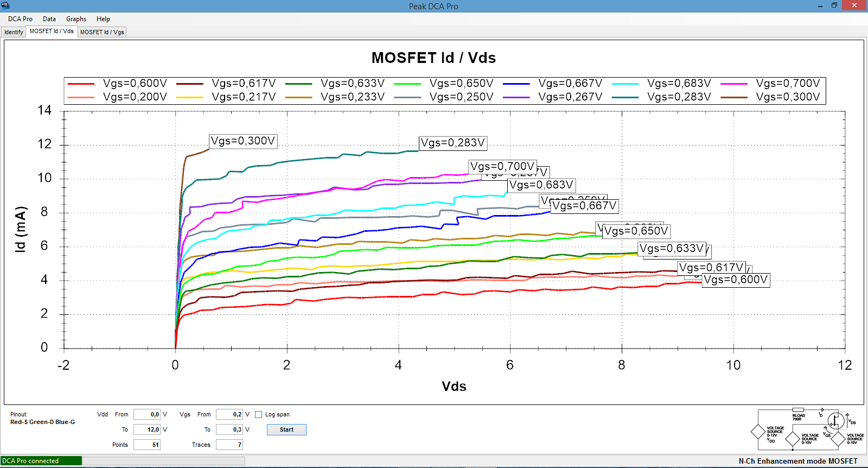Screen dimensions: 868x468
Task: Click the Traces input field
Action: (229, 445)
